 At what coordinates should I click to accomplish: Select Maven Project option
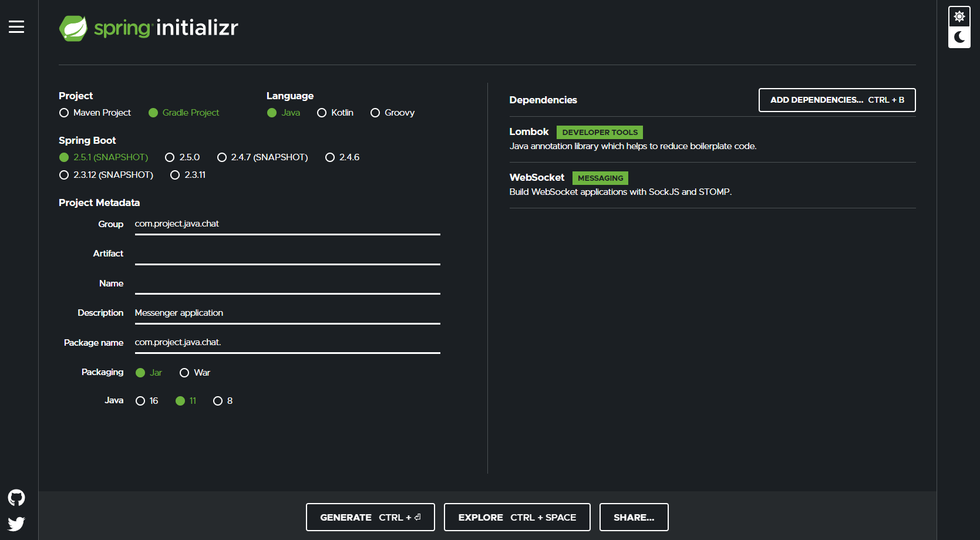click(x=95, y=113)
